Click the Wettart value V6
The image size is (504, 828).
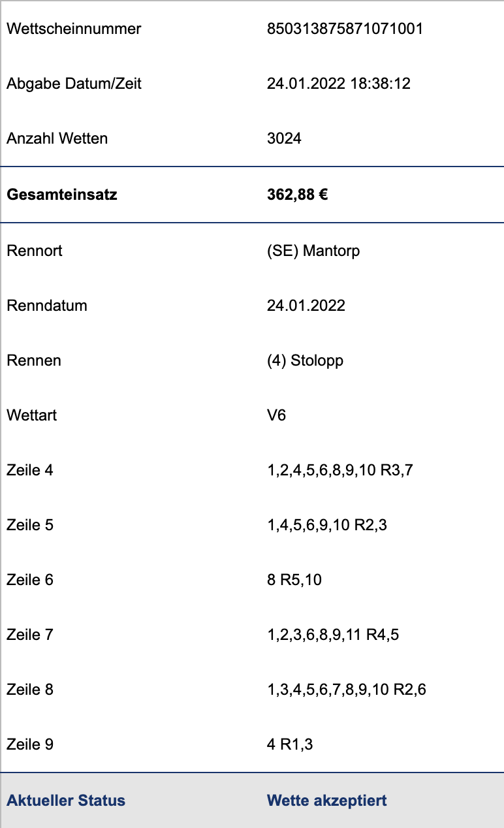point(277,415)
